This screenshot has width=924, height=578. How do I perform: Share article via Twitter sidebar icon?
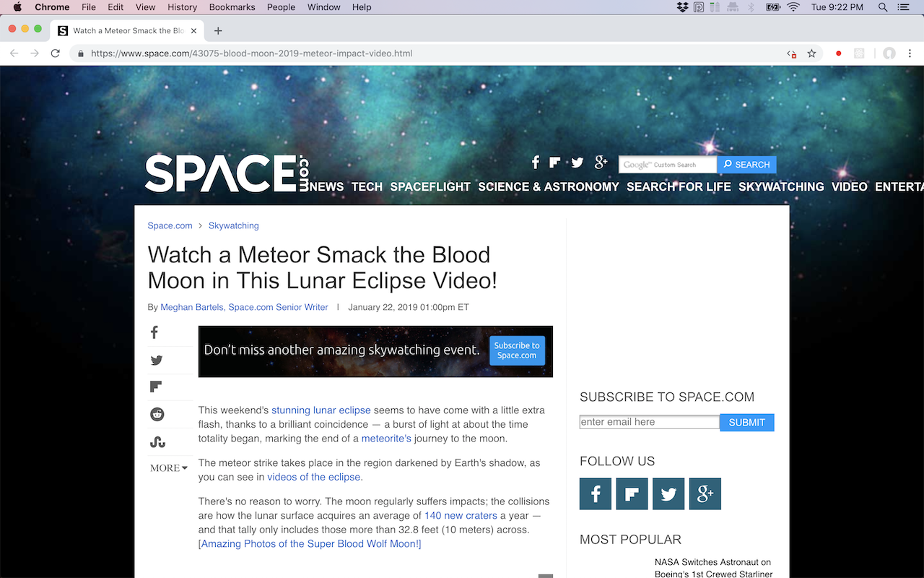pos(157,361)
